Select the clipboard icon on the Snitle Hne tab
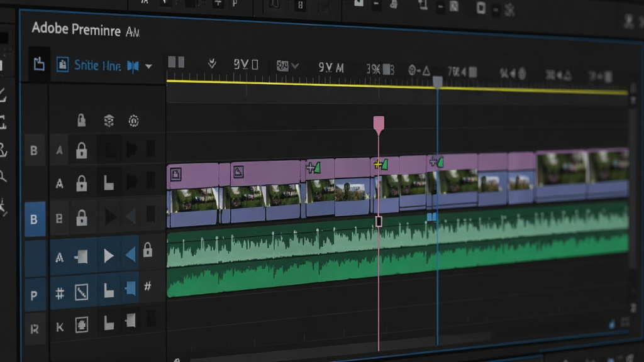Screen dimensions: 644x362 pyautogui.click(x=62, y=65)
